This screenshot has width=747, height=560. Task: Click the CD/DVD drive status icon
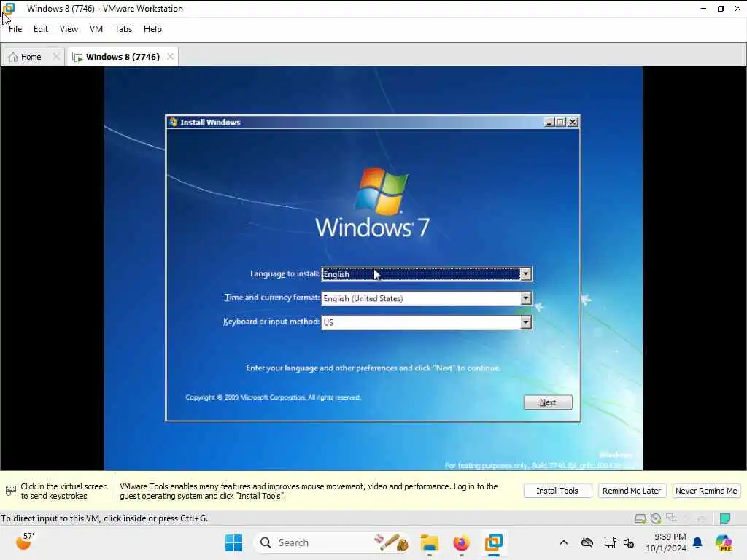point(656,518)
